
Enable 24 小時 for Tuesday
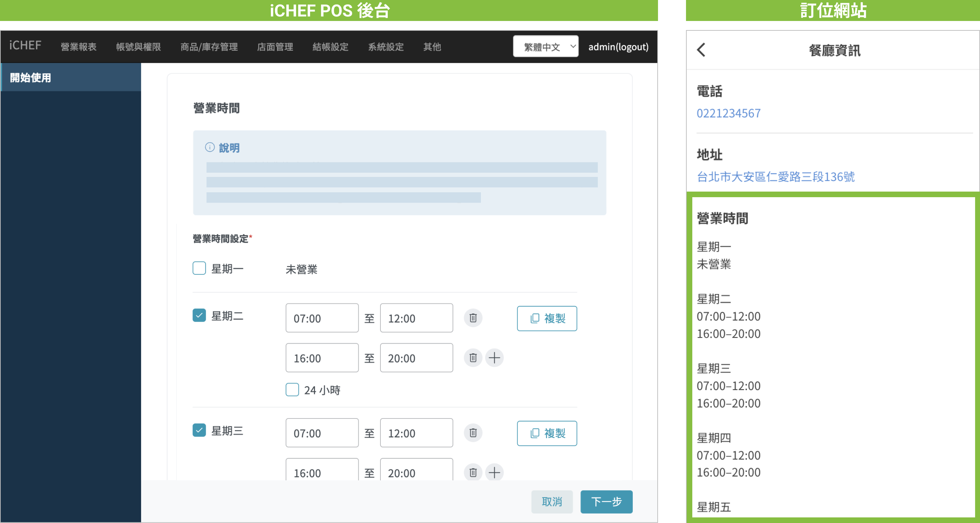(x=292, y=390)
